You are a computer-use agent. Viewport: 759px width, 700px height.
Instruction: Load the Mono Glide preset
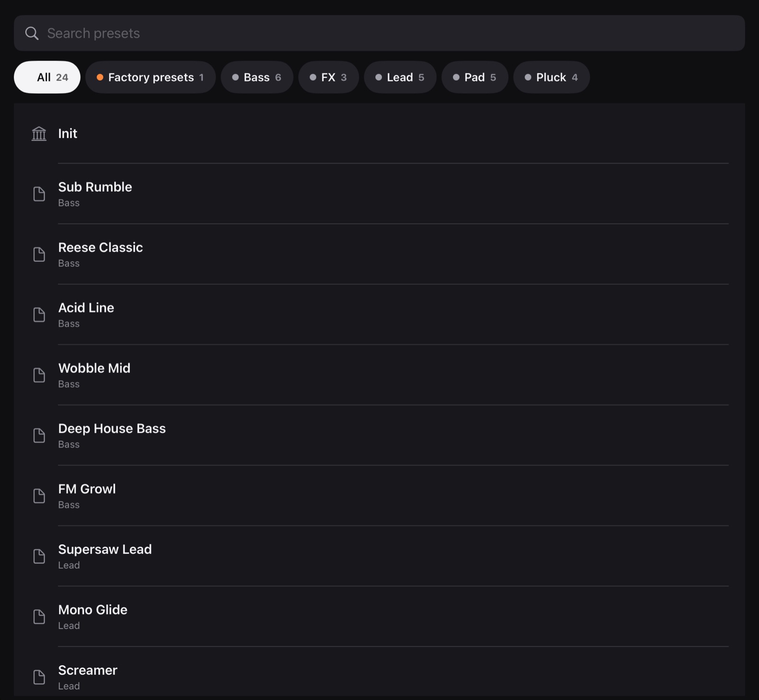point(379,616)
